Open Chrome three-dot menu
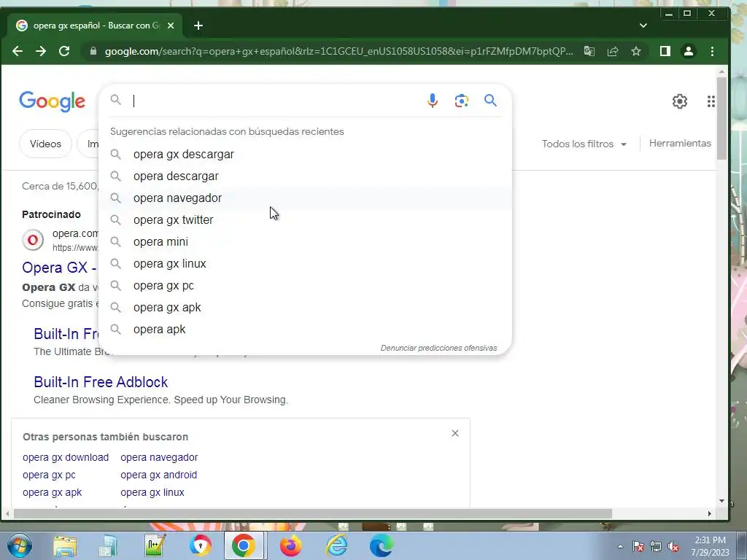Screen dimensions: 747x560 coord(712,51)
